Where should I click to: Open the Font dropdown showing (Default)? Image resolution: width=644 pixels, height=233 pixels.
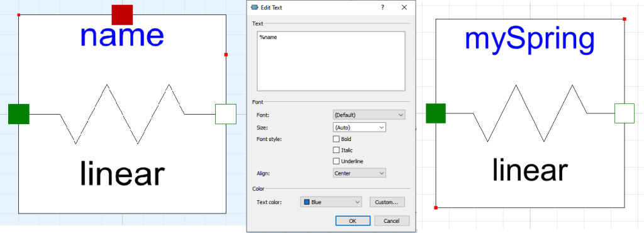pyautogui.click(x=369, y=115)
